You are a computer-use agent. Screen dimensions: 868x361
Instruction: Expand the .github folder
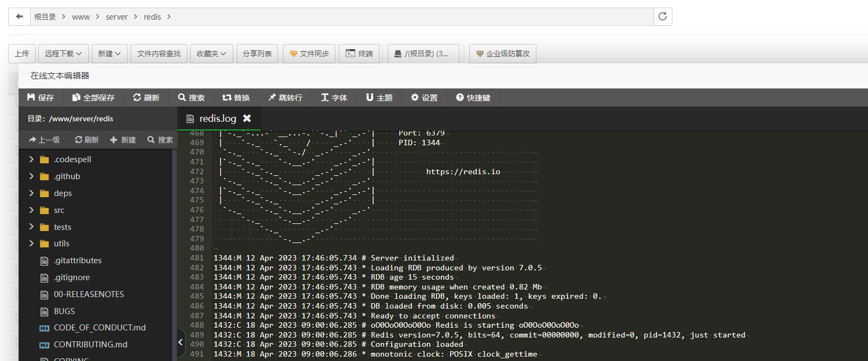click(x=31, y=176)
